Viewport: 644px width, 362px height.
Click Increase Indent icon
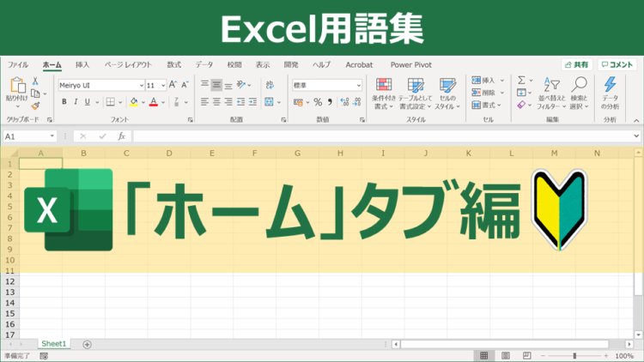[x=252, y=102]
